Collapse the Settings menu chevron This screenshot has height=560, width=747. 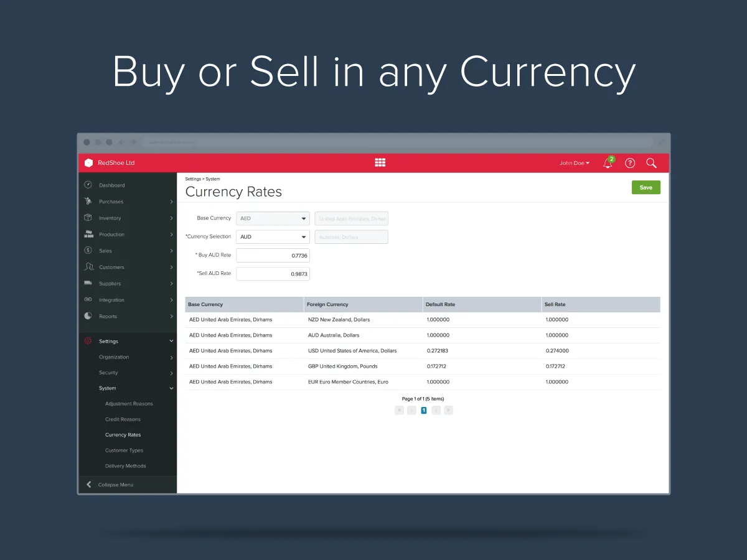point(171,341)
